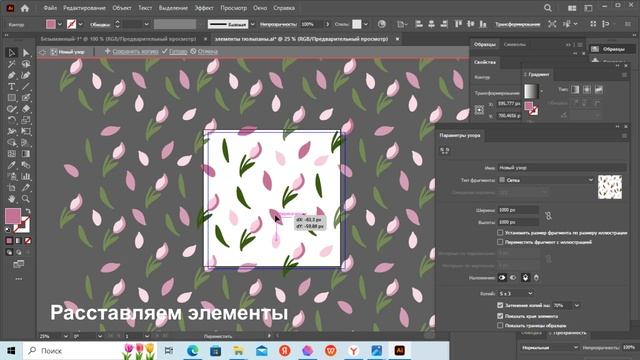Select the Eyedropper tool
This screenshot has height=360, width=640.
pos(11,165)
